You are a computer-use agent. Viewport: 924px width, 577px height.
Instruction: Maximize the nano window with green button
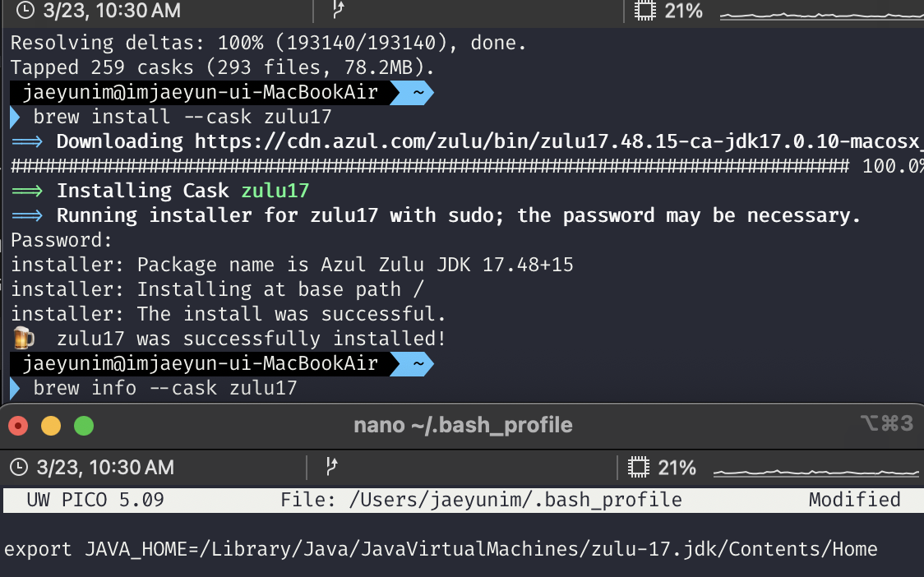[x=84, y=426]
